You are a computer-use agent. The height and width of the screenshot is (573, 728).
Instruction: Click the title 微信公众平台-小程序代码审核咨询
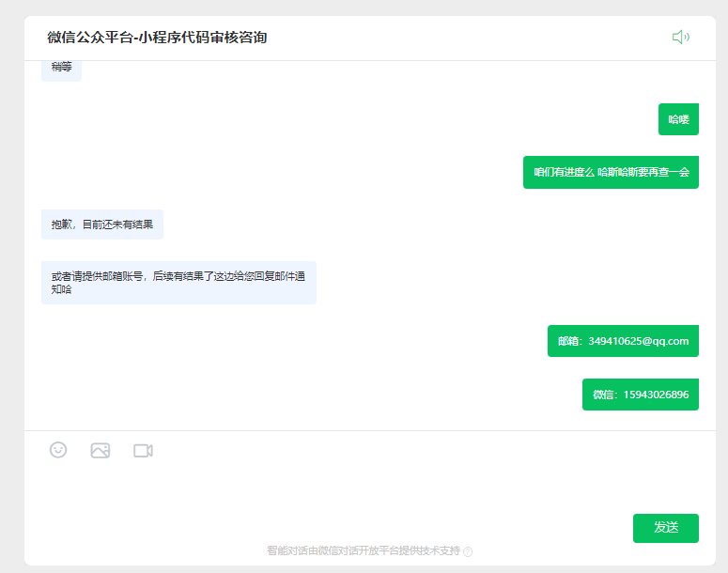click(157, 38)
